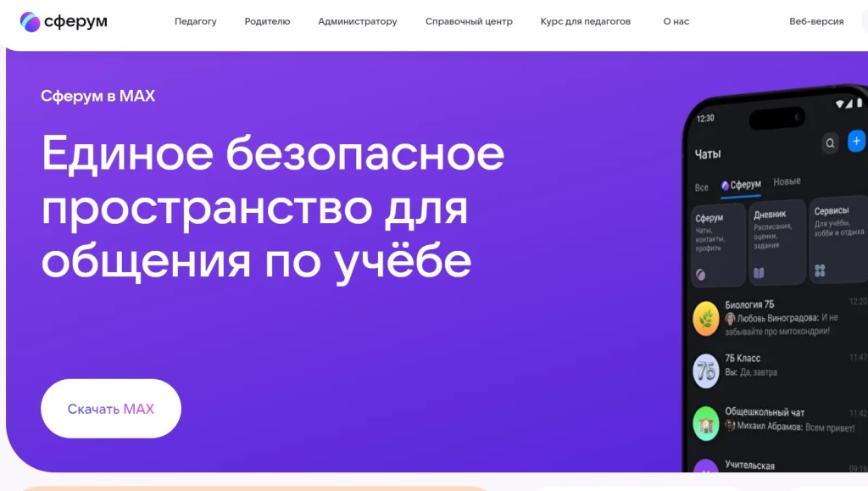Open the Дневник card with book icon
Screen dimensions: 868x491
(x=777, y=243)
